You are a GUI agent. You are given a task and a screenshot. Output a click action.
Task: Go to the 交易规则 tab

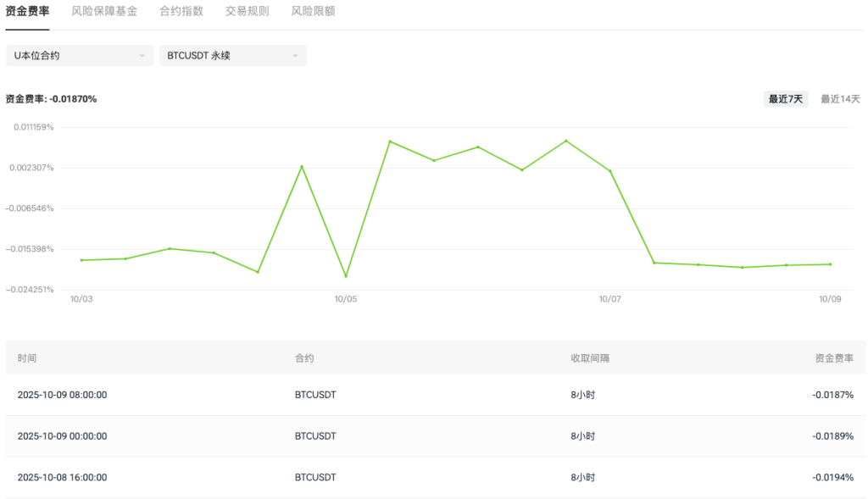pyautogui.click(x=248, y=12)
